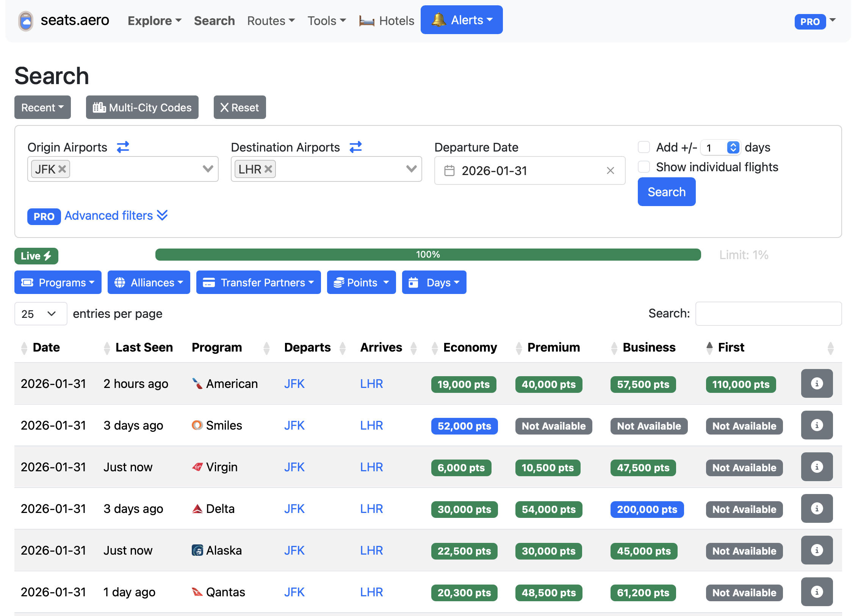Screen dimensions: 858x616
Task: Click Alaska 45,000 pts business badge
Action: (x=644, y=551)
